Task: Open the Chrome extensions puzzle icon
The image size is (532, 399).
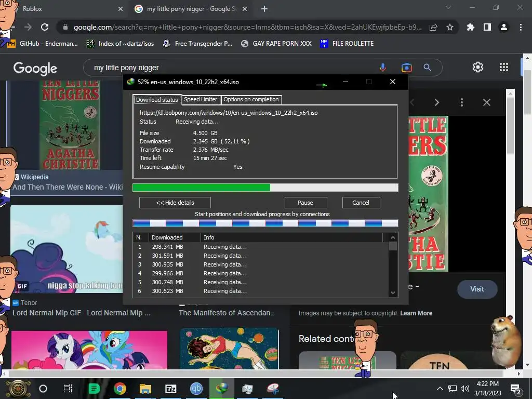Action: coord(471,27)
